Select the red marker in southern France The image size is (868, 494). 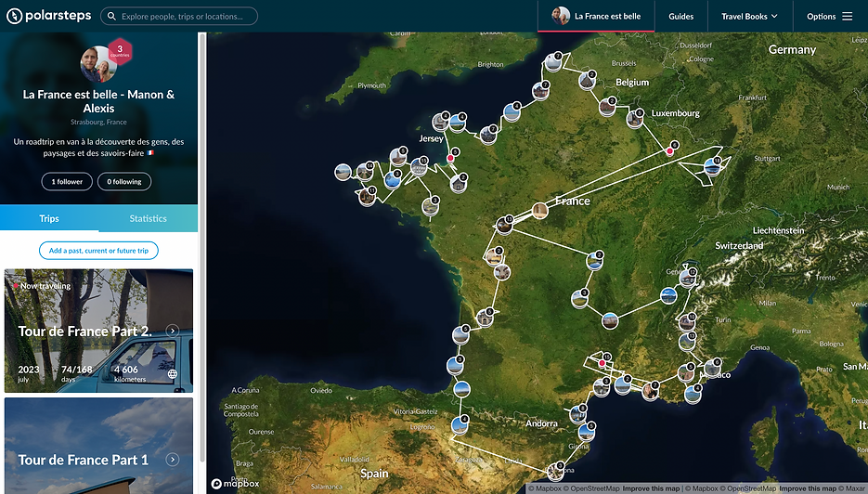coord(602,363)
